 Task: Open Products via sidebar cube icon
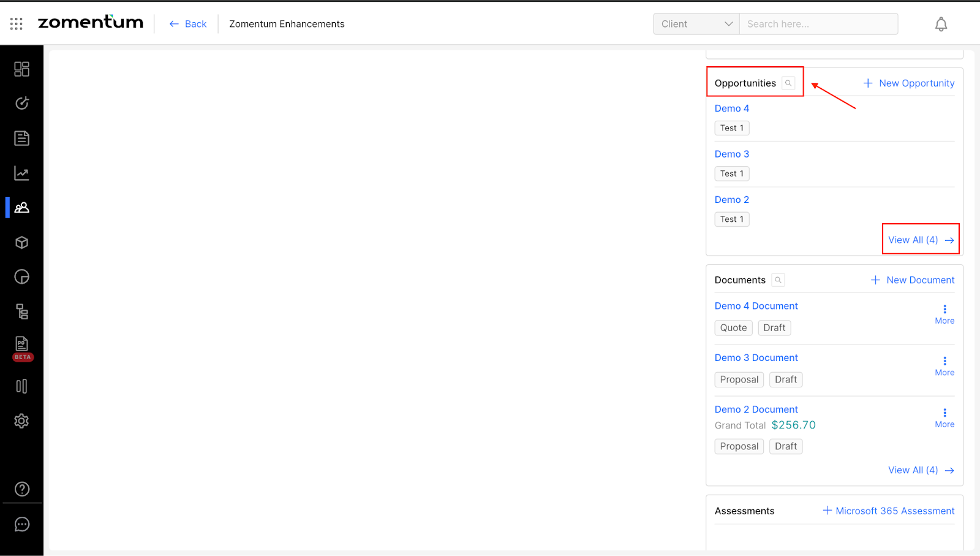[22, 243]
